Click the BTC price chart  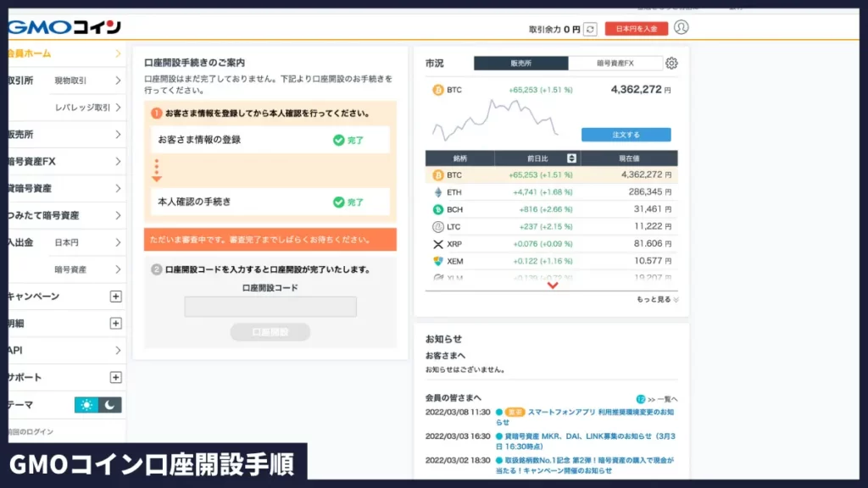point(495,119)
